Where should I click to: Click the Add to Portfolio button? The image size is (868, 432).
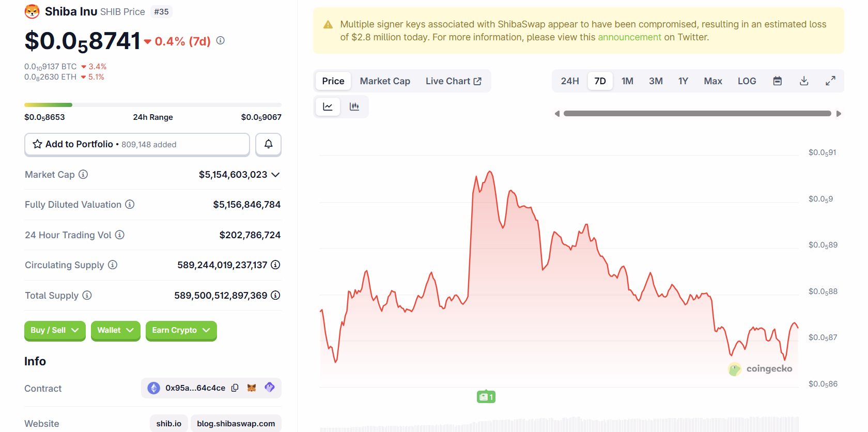[137, 144]
